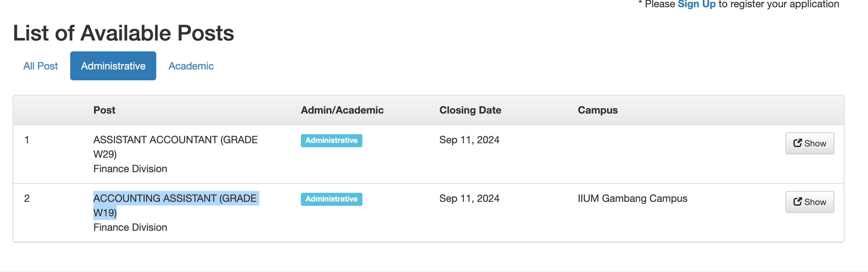
Task: Click Administrative badge for Assistant Accountant
Action: pos(331,140)
